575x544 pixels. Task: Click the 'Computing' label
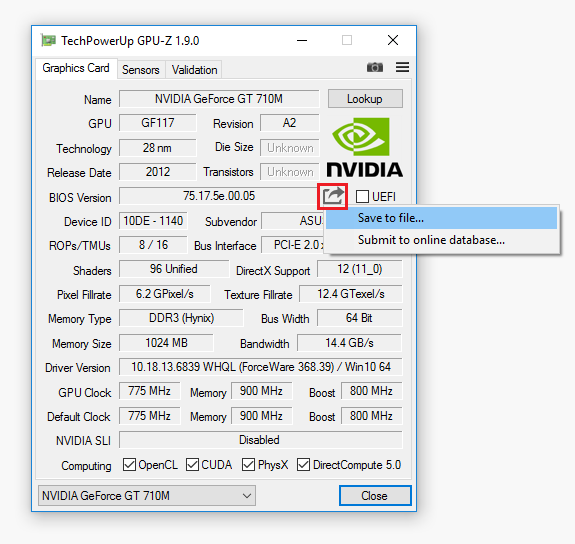click(x=86, y=466)
